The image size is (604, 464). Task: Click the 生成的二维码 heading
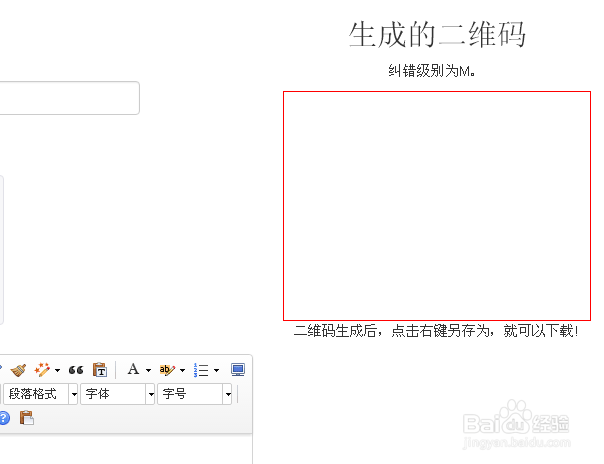pos(437,35)
